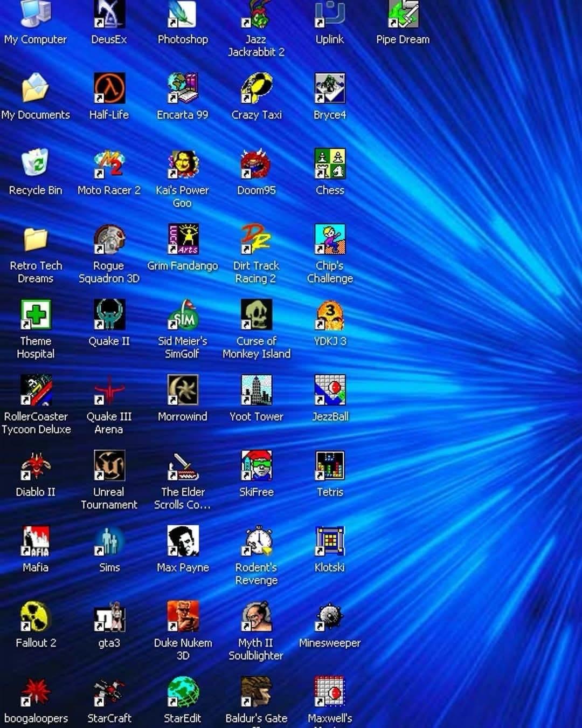The width and height of the screenshot is (582, 728).
Task: Click the Yoot Tower icon
Action: click(x=257, y=390)
